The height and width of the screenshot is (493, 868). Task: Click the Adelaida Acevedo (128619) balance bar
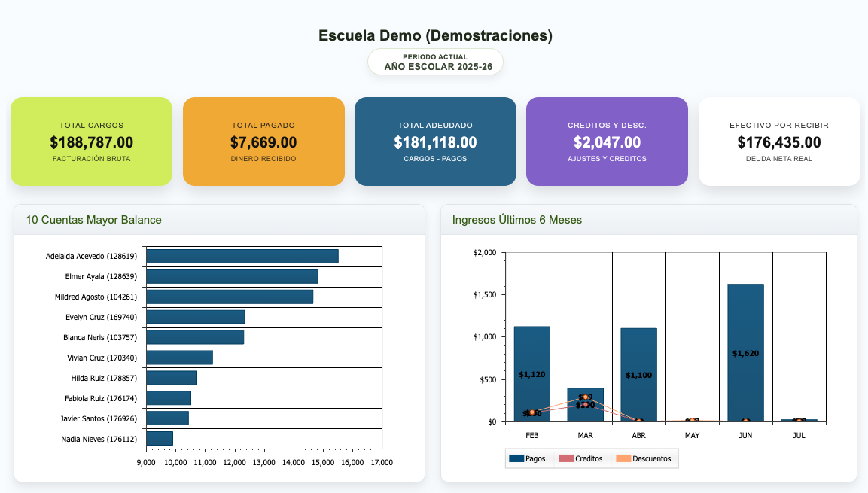click(x=242, y=256)
